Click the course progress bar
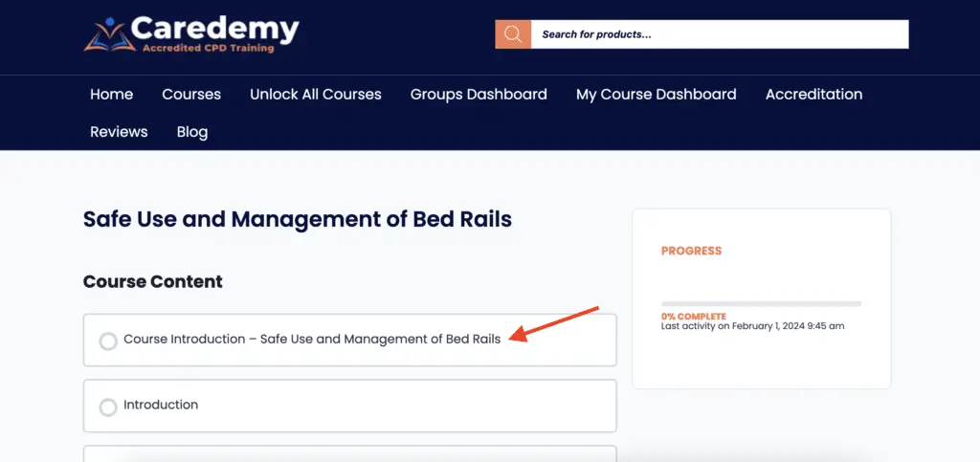The width and height of the screenshot is (980, 462). [761, 303]
